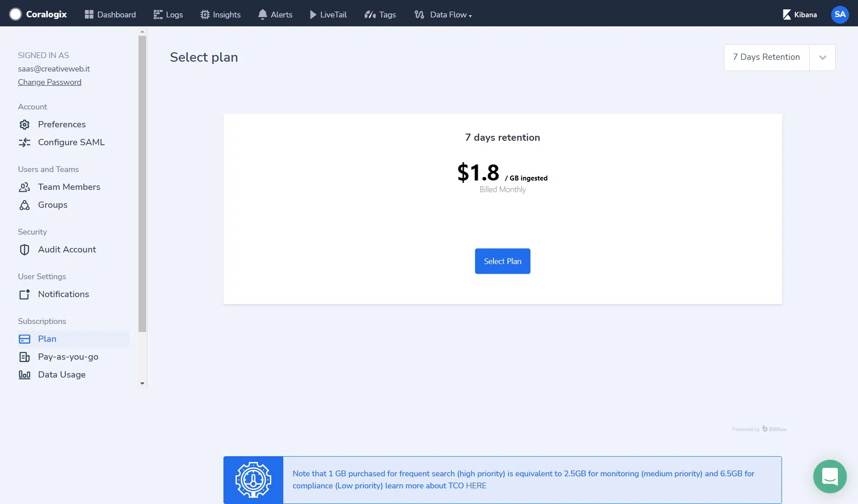Click the Select Plan button

pos(503,261)
